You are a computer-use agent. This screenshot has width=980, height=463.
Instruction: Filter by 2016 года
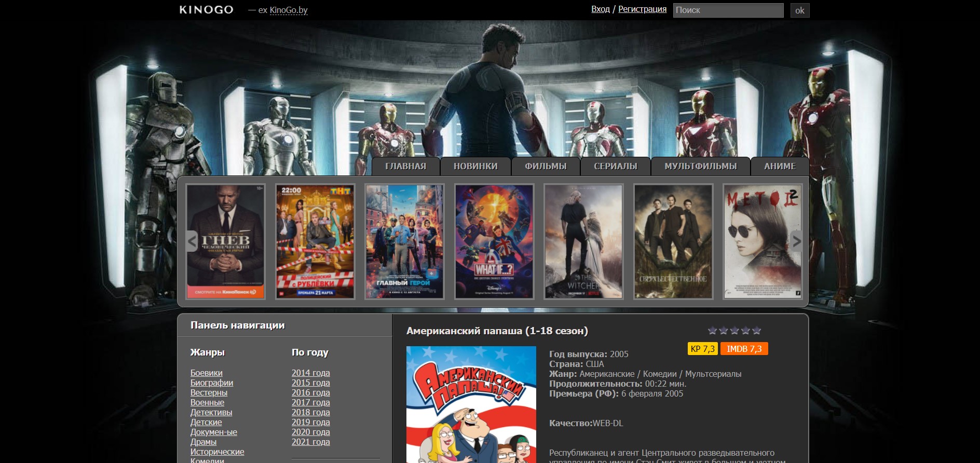pyautogui.click(x=311, y=392)
